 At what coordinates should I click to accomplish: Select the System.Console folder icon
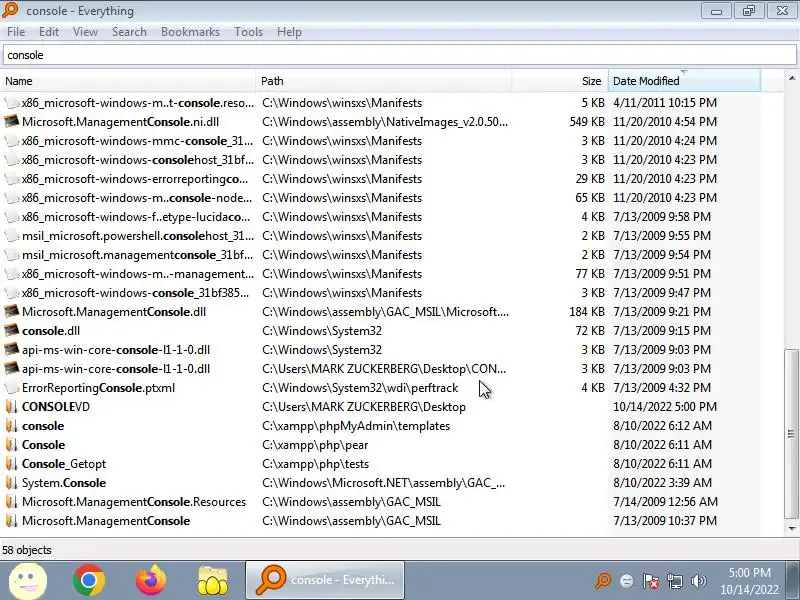[12, 483]
